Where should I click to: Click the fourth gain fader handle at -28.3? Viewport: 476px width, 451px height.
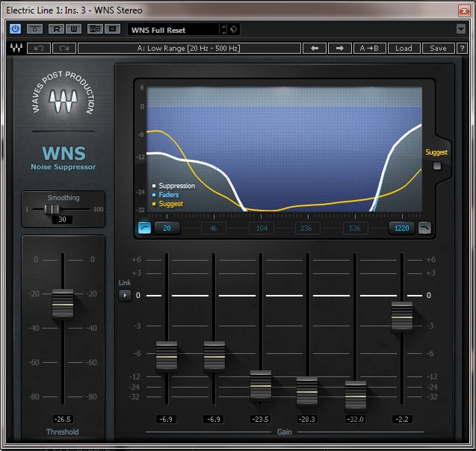(x=307, y=391)
